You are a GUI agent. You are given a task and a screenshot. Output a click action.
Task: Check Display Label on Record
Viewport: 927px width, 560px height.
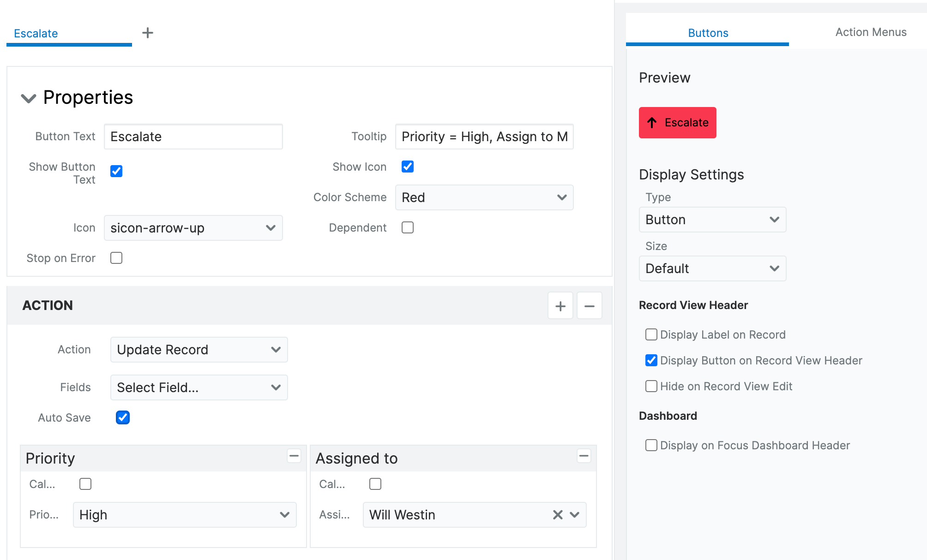point(651,334)
